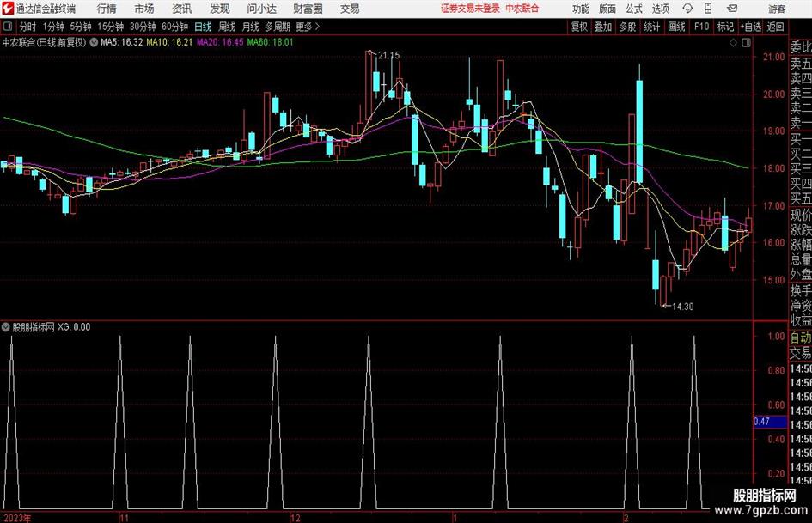Open the mobile phone icon
The image size is (812, 523).
(x=708, y=9)
